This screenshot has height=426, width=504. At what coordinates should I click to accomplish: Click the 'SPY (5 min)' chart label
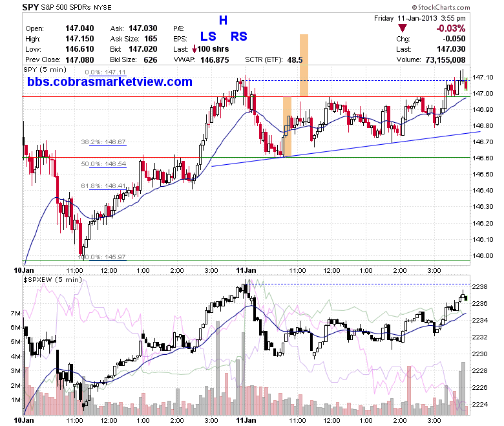(x=45, y=69)
